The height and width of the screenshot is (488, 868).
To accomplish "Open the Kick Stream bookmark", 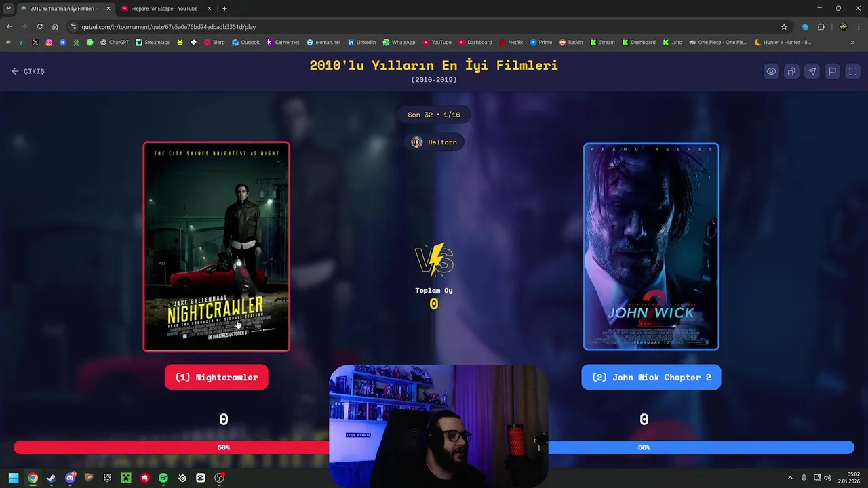I will click(x=602, y=42).
